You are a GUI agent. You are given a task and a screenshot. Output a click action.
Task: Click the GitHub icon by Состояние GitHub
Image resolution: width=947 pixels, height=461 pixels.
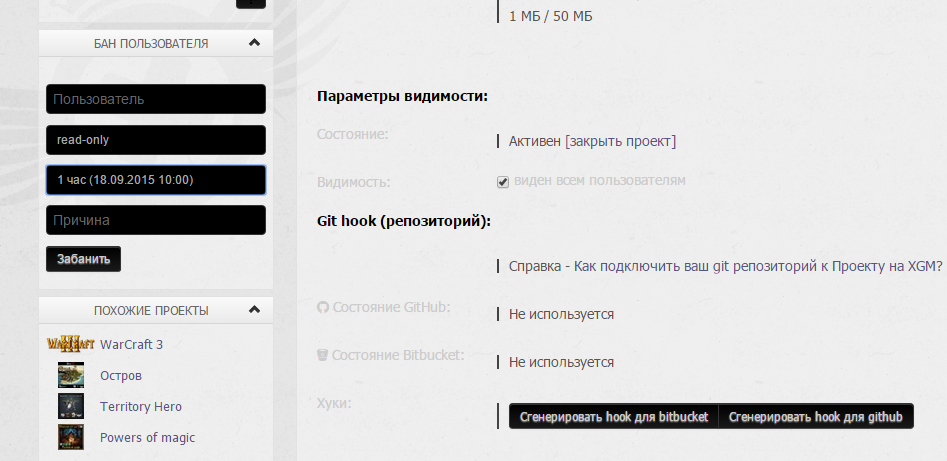coord(323,307)
